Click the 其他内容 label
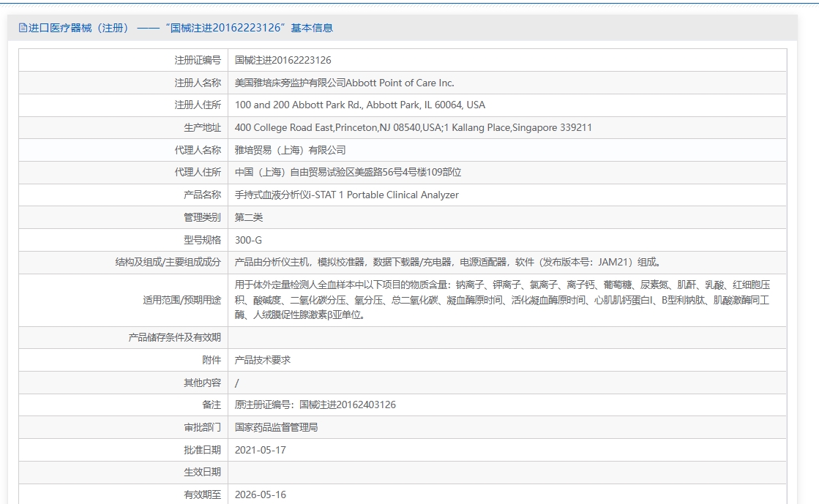 202,383
